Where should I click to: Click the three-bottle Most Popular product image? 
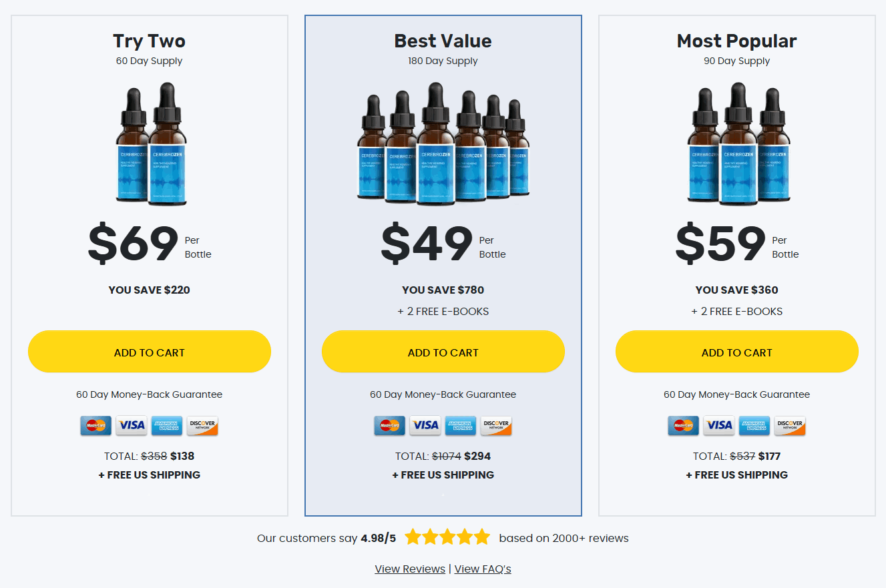736,144
